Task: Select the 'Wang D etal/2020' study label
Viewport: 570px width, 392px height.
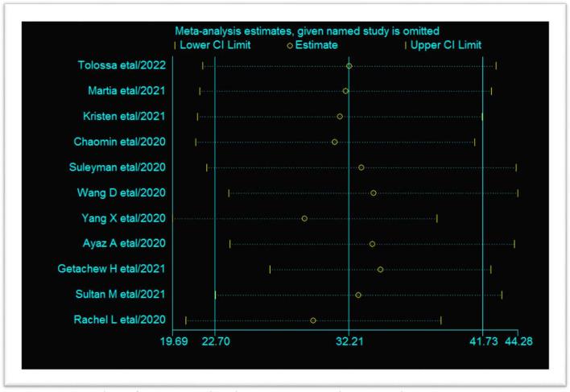Action: tap(122, 193)
